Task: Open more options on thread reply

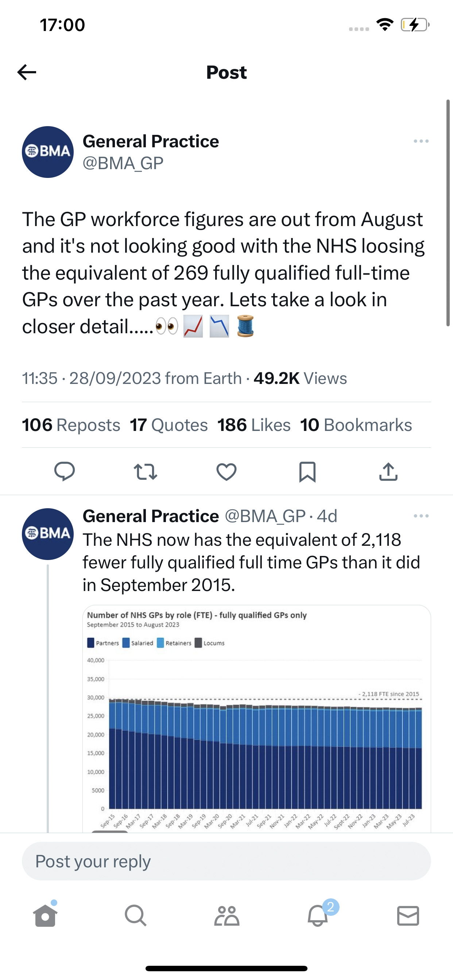Action: 421,516
